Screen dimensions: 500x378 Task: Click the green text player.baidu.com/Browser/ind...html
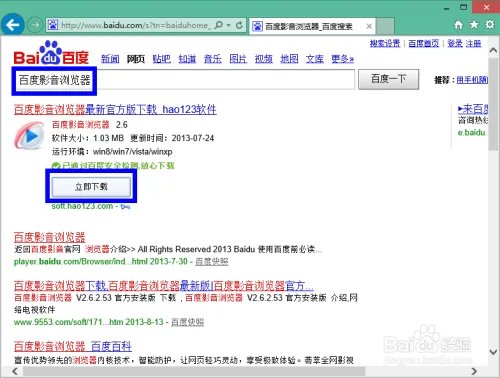tap(81, 262)
